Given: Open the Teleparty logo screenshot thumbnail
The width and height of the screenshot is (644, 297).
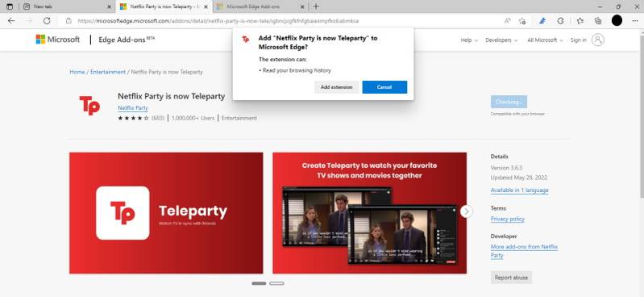Looking at the screenshot, I should 166,213.
